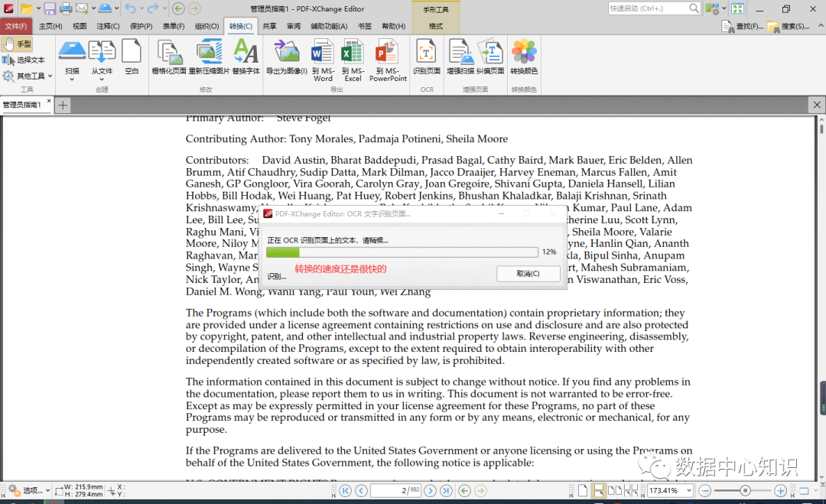Click the quick-access scanner icon
This screenshot has width=826, height=504.
point(106,8)
